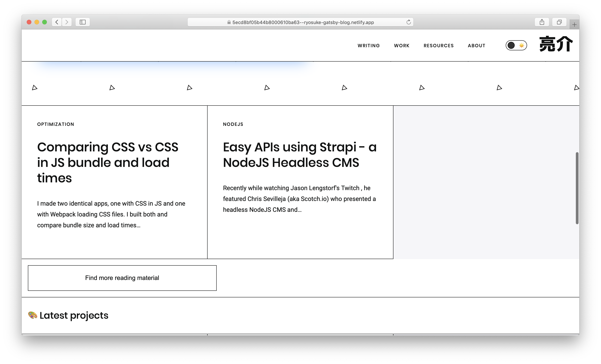This screenshot has height=364, width=601.
Task: Toggle the Safari sidebar button
Action: (x=82, y=22)
